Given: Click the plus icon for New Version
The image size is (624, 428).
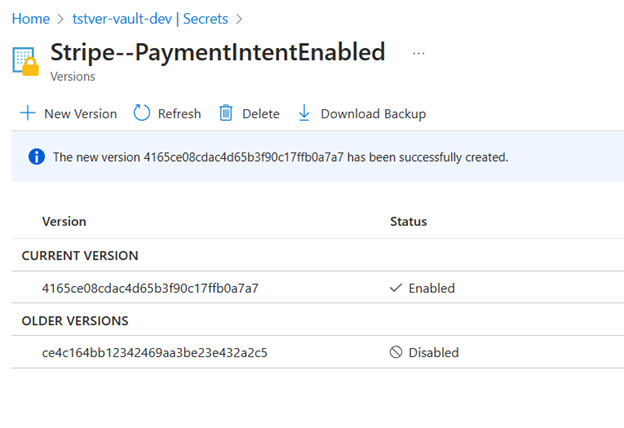Looking at the screenshot, I should tap(28, 113).
